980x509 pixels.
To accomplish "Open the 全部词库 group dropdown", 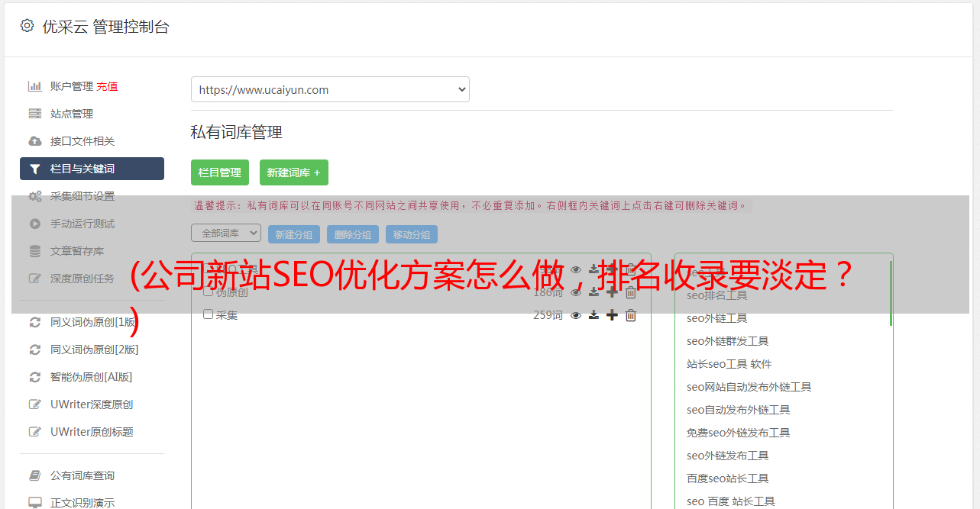I will pyautogui.click(x=226, y=234).
